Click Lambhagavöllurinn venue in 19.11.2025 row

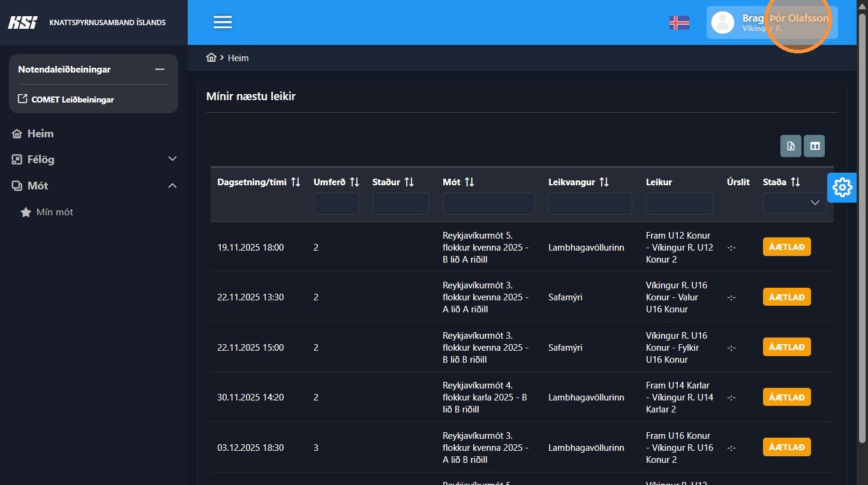pos(586,247)
